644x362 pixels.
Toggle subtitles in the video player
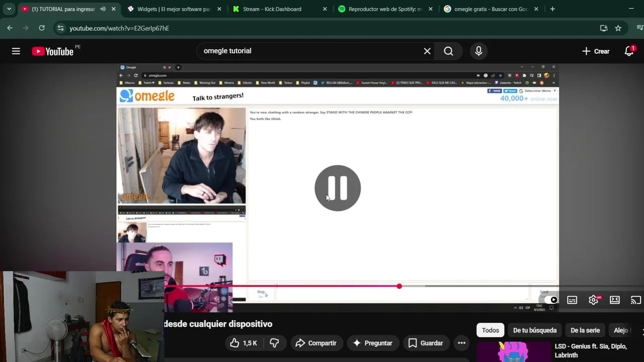point(572,300)
